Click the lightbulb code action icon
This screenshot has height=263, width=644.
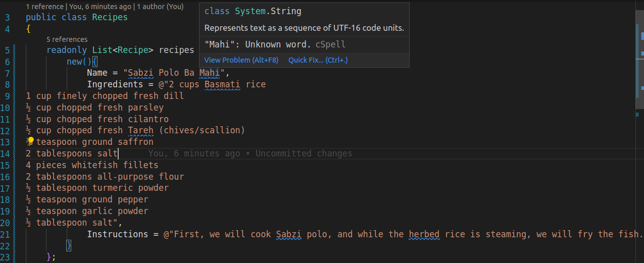[30, 141]
